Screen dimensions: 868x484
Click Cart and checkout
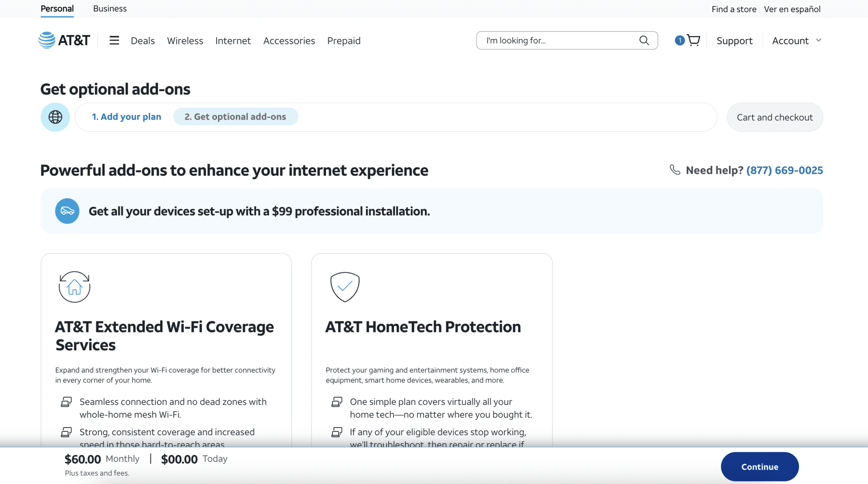[x=774, y=117]
